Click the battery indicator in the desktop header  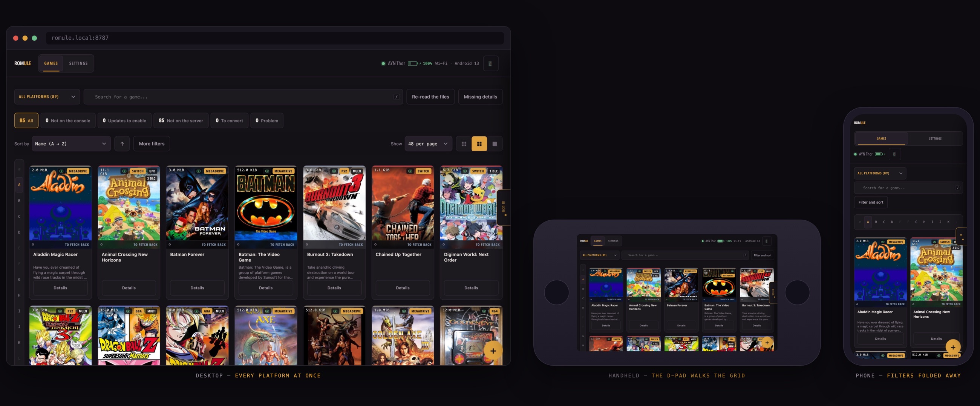tap(413, 64)
